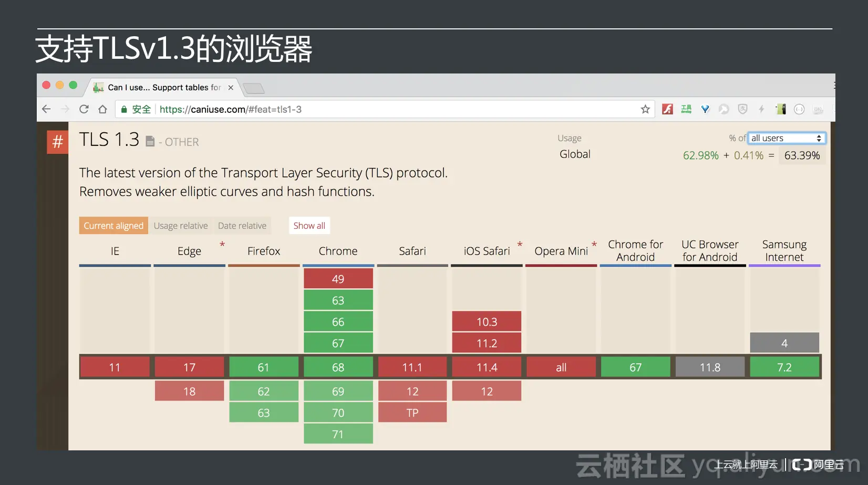Click the grey shield extension icon

tap(742, 109)
